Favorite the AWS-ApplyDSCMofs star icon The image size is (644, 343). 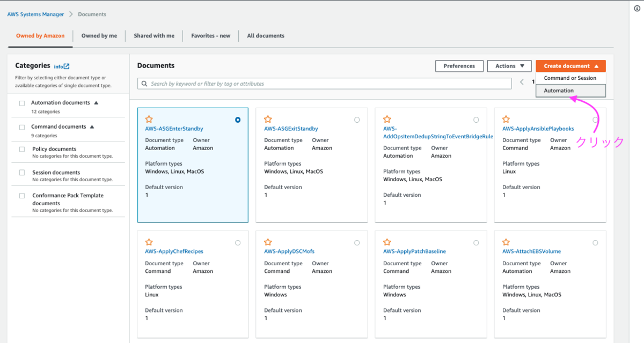point(268,242)
